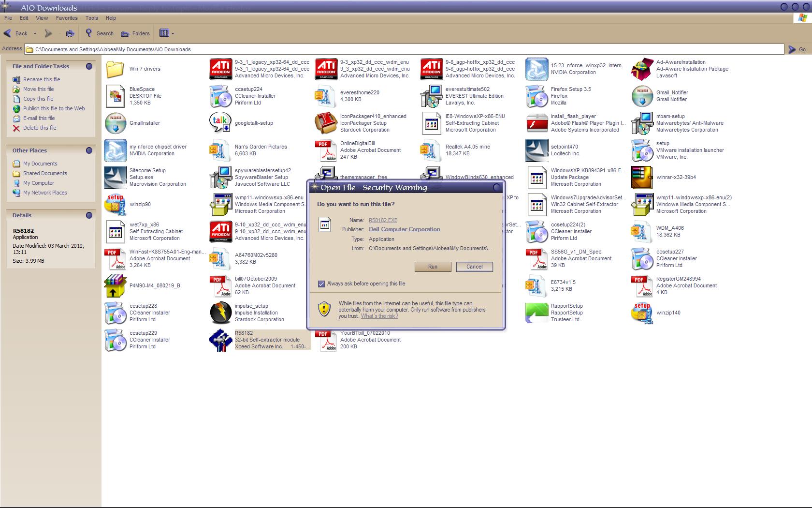Select the RapportSetup green icon
This screenshot has width=812, height=508.
tap(536, 313)
